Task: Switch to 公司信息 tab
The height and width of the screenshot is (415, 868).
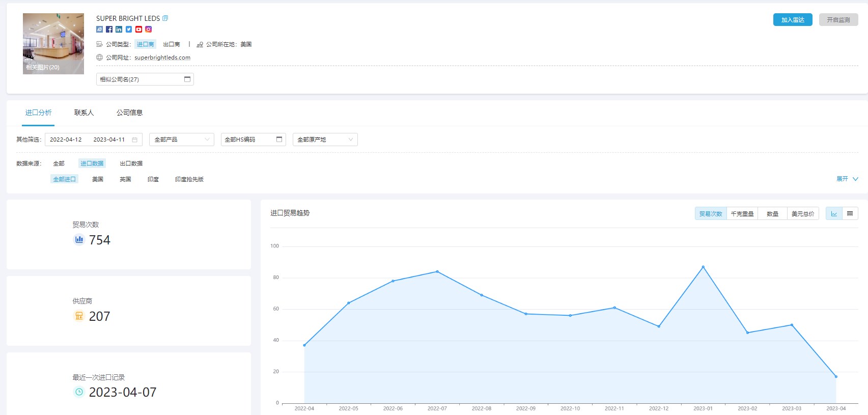Action: pos(129,113)
